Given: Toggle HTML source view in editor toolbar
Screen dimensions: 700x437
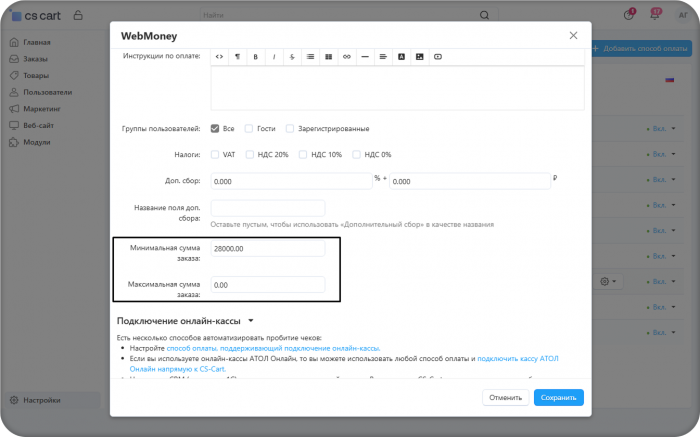Looking at the screenshot, I should click(x=219, y=57).
